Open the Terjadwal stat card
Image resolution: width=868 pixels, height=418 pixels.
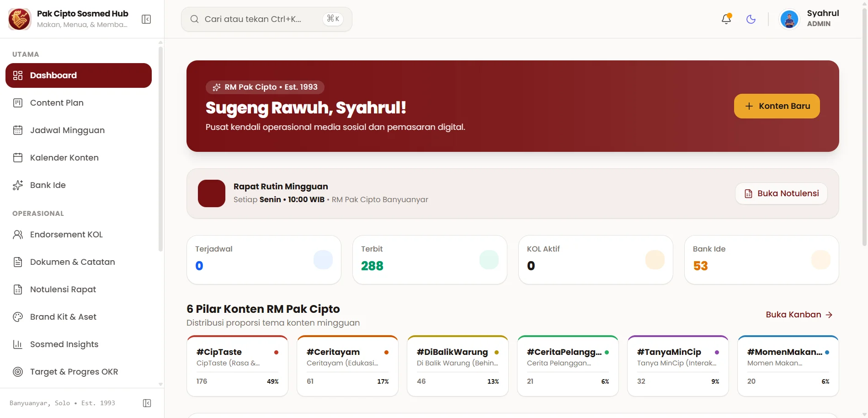[x=264, y=260]
